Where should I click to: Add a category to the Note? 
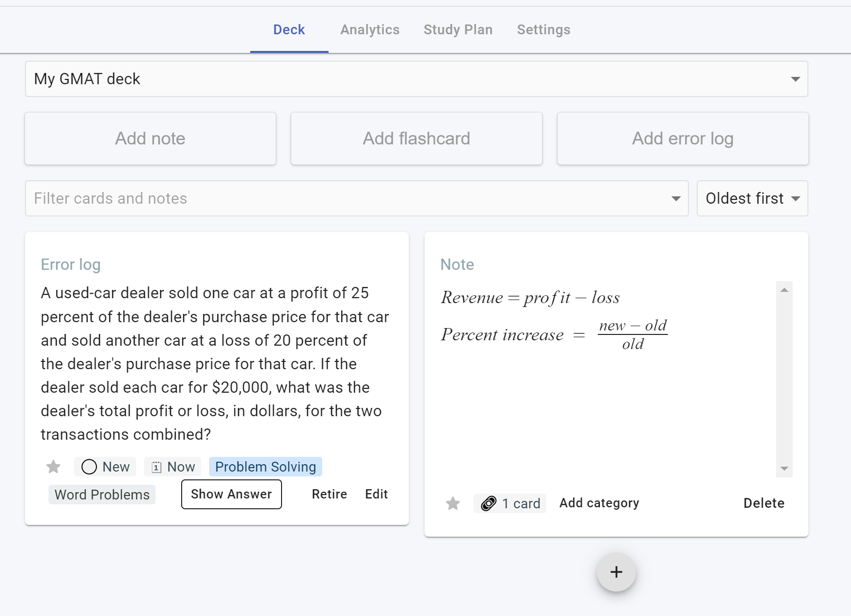click(599, 503)
